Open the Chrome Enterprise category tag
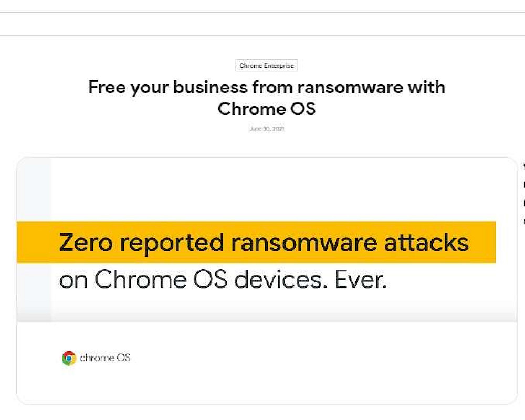This screenshot has width=525, height=420. click(x=267, y=66)
